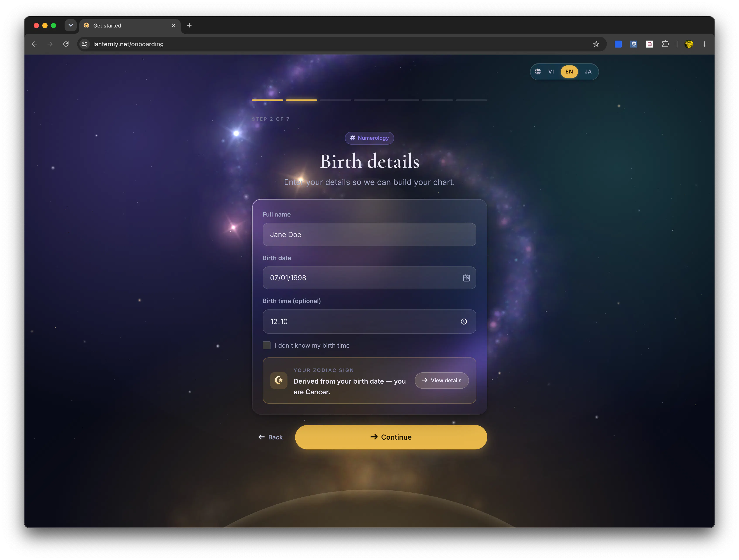739x560 pixels.
Task: Click the Birth date field 07/01/1998
Action: coord(369,278)
